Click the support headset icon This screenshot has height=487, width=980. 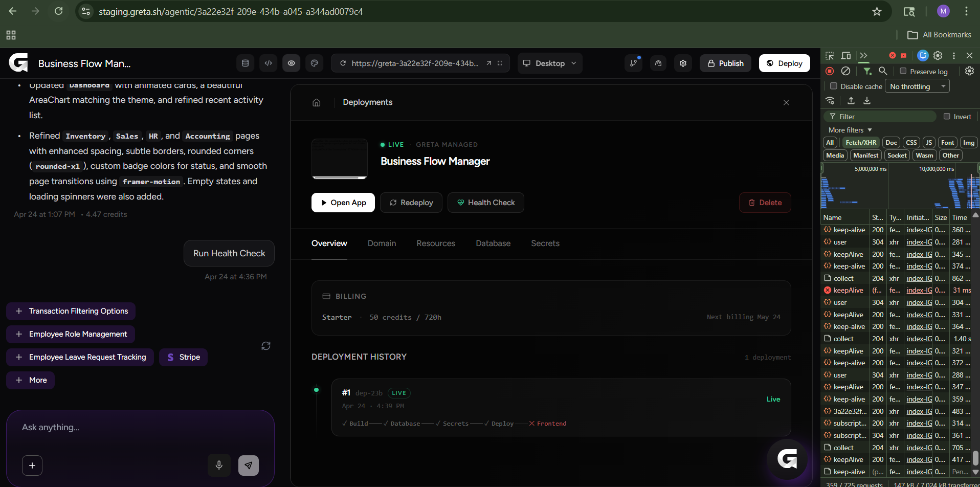click(658, 63)
